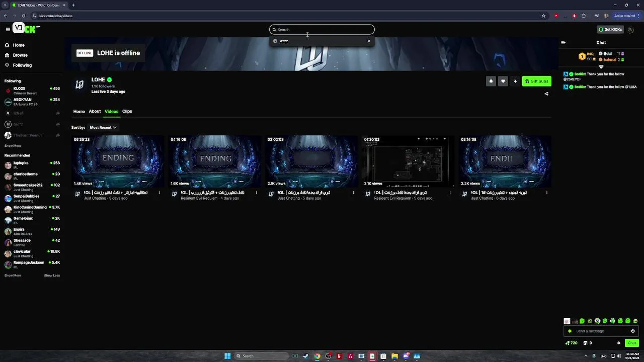Screen dimensions: 644x362
Task: Reload the browser page
Action: click(x=23, y=16)
